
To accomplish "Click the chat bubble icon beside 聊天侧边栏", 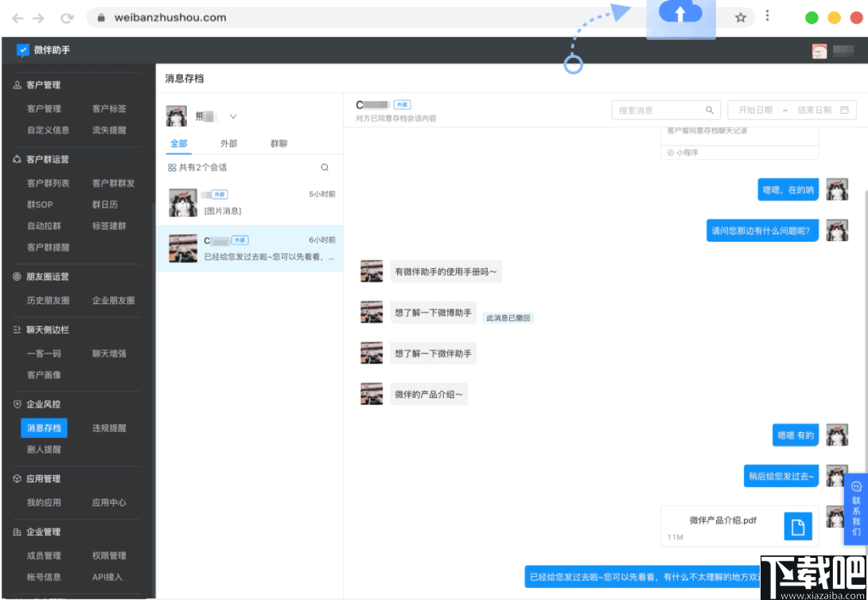I will pos(17,329).
